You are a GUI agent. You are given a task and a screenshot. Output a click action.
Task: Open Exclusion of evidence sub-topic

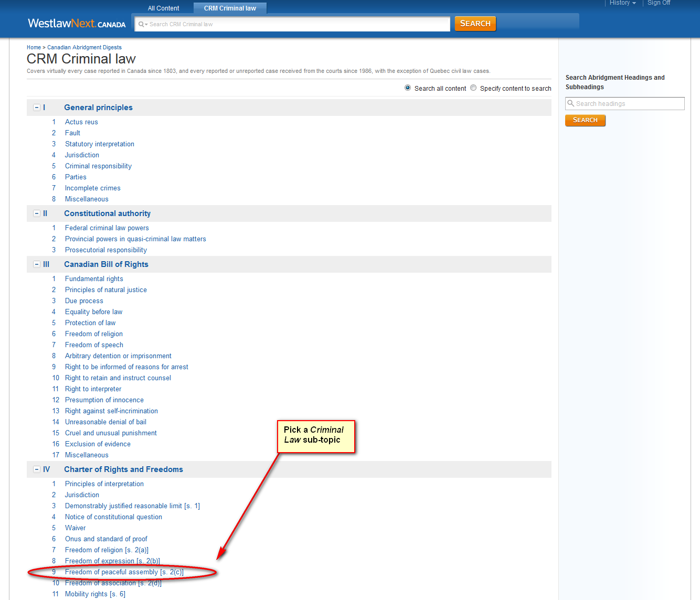coord(98,444)
